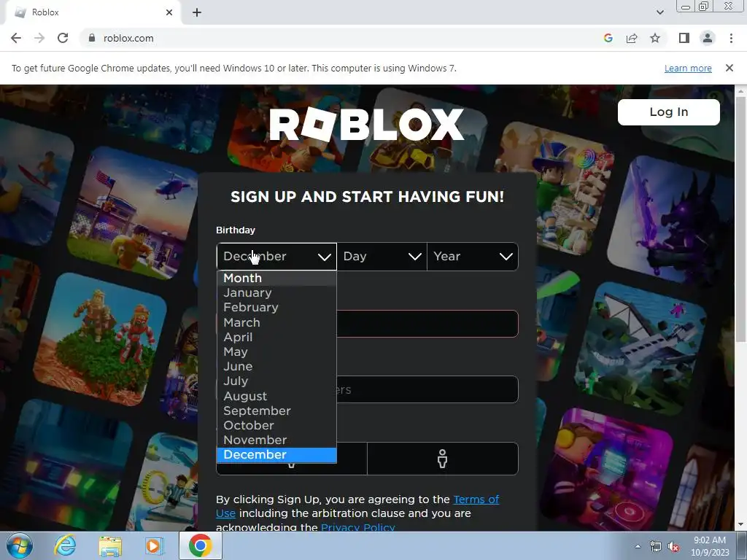Image resolution: width=747 pixels, height=560 pixels.
Task: Close the Roblox tab
Action: coord(169,13)
